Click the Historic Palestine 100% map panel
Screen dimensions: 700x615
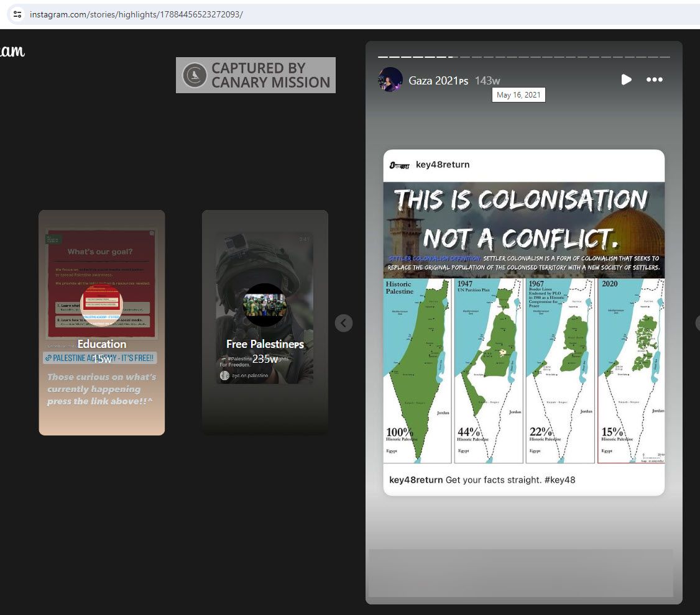click(x=417, y=371)
